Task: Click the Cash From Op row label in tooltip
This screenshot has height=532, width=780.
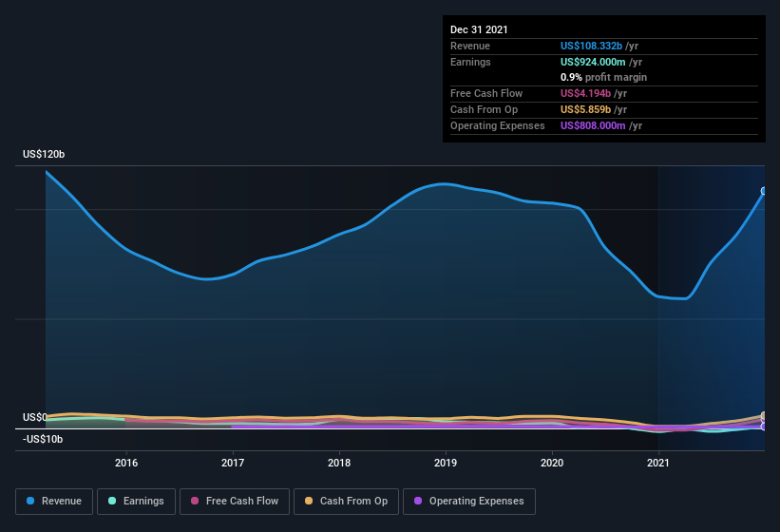Action: 484,109
